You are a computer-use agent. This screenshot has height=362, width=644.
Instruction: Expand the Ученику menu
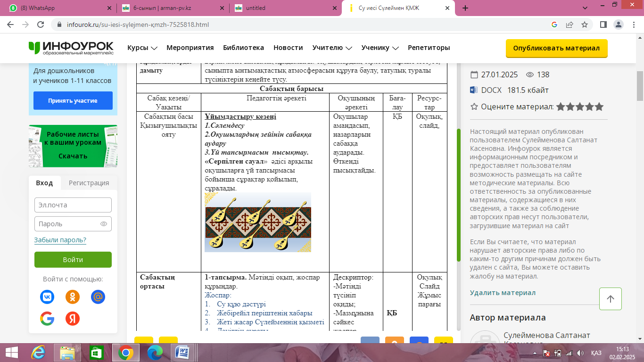(x=380, y=48)
